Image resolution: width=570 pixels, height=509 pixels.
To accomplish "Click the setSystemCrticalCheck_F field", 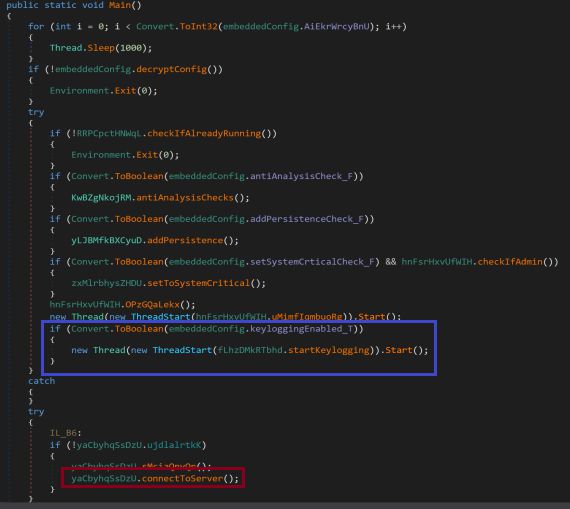I will (x=312, y=262).
